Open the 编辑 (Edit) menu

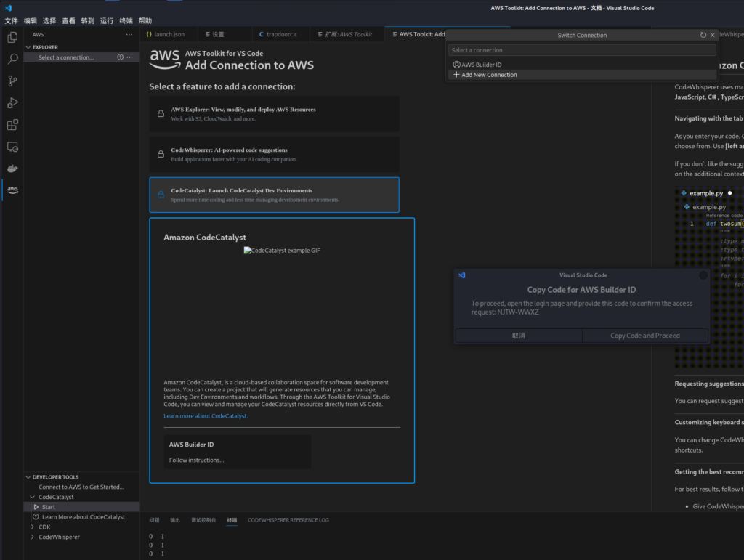(x=31, y=21)
